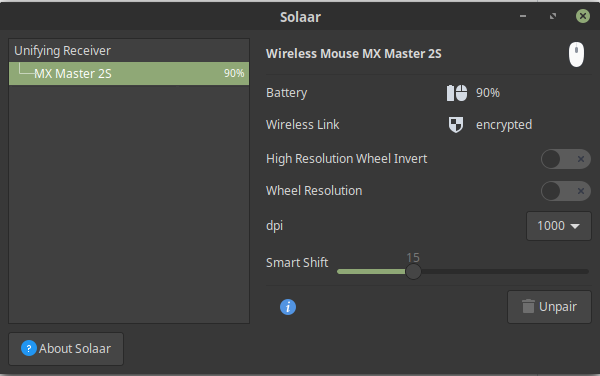600x376 pixels.
Task: Click the battery level icon
Action: 457,93
